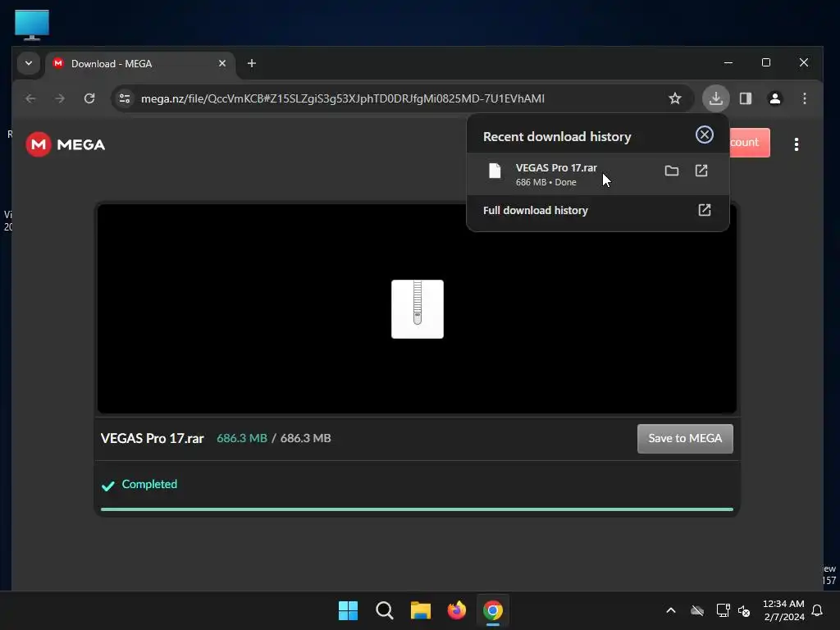
Task: Click the address bar URL
Action: pyautogui.click(x=343, y=98)
